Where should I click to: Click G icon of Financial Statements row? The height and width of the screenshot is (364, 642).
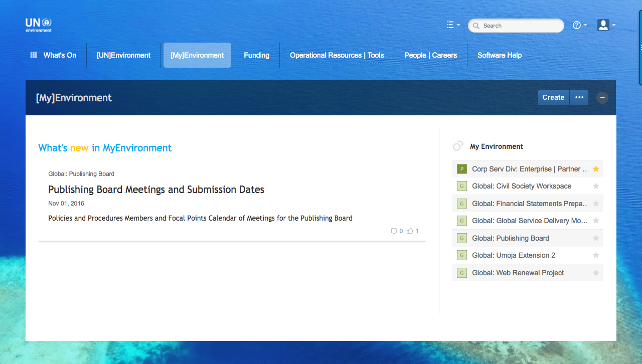click(462, 204)
